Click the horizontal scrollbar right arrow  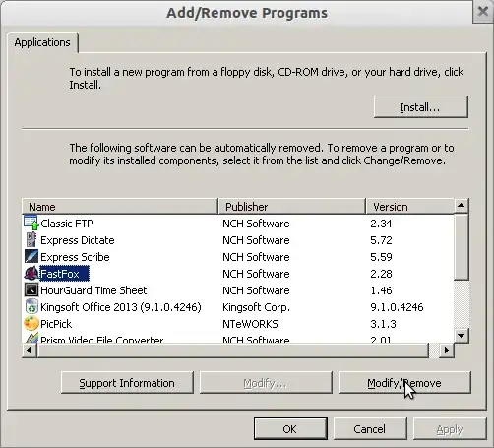click(x=447, y=350)
